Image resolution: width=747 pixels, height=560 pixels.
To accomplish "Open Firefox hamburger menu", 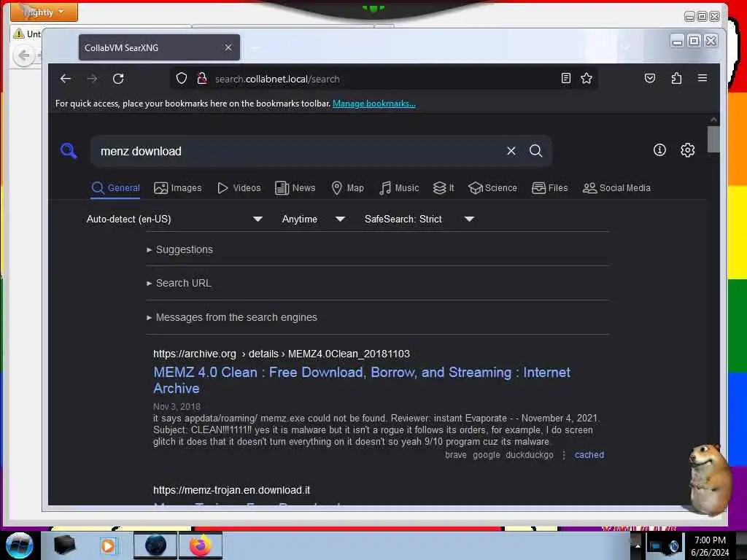I will [703, 78].
